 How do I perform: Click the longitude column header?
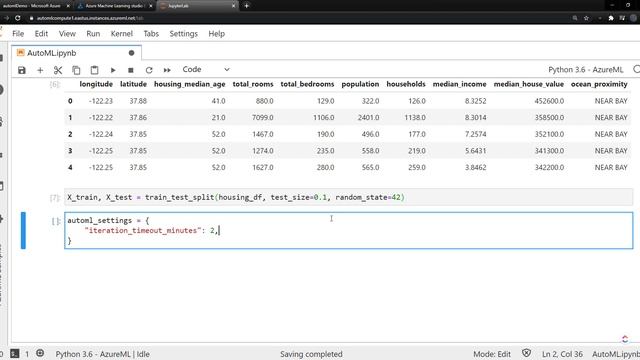[x=96, y=84]
